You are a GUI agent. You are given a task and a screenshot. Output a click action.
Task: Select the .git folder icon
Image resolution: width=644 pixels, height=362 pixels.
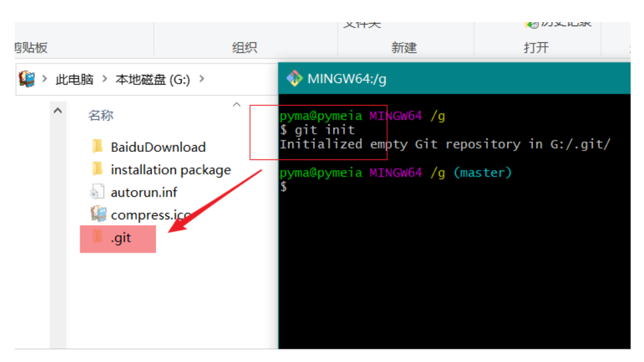tap(98, 237)
